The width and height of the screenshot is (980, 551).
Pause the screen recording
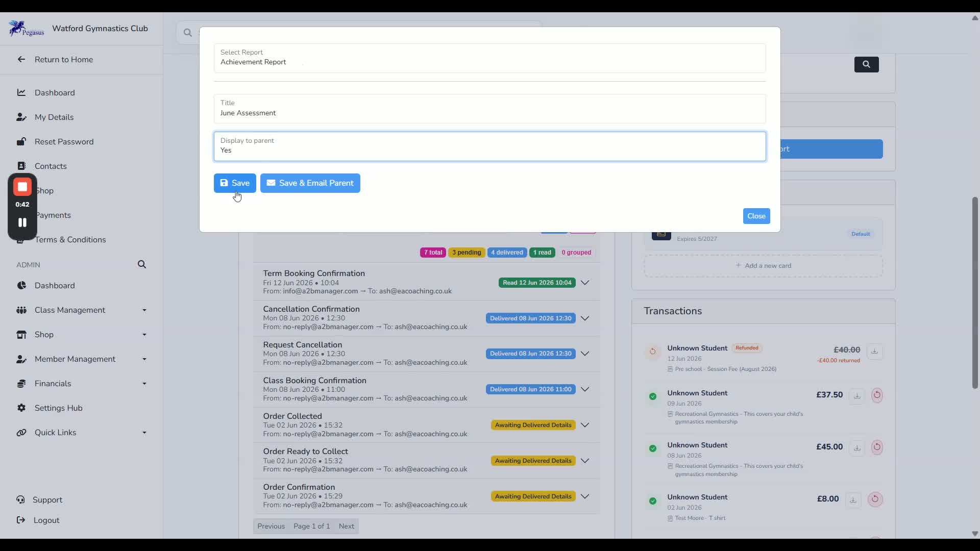(x=22, y=222)
